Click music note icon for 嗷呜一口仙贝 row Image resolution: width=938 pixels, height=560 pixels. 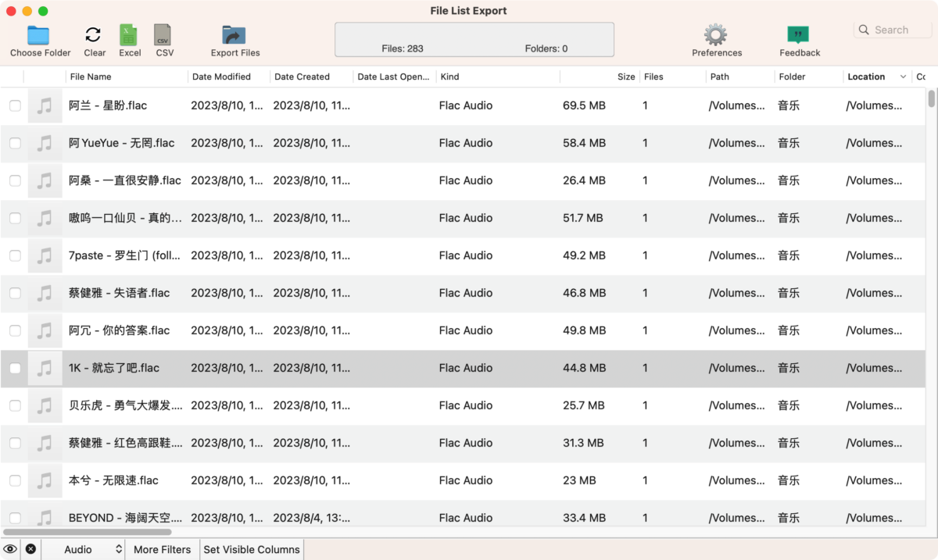(45, 218)
